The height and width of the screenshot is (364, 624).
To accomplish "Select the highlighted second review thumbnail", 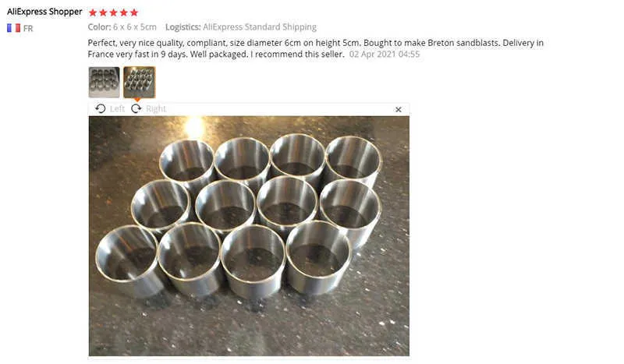I will [140, 83].
